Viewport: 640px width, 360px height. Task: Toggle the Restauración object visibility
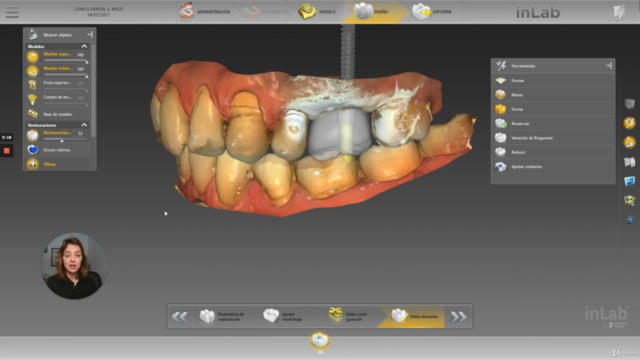33,135
